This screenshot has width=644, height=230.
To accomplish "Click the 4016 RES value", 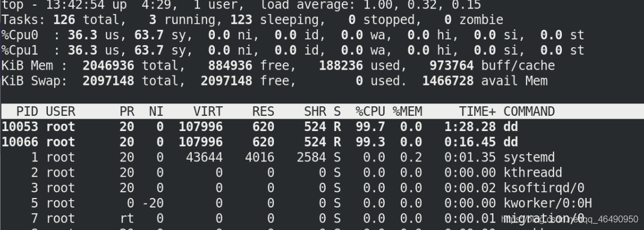I will point(260,157).
